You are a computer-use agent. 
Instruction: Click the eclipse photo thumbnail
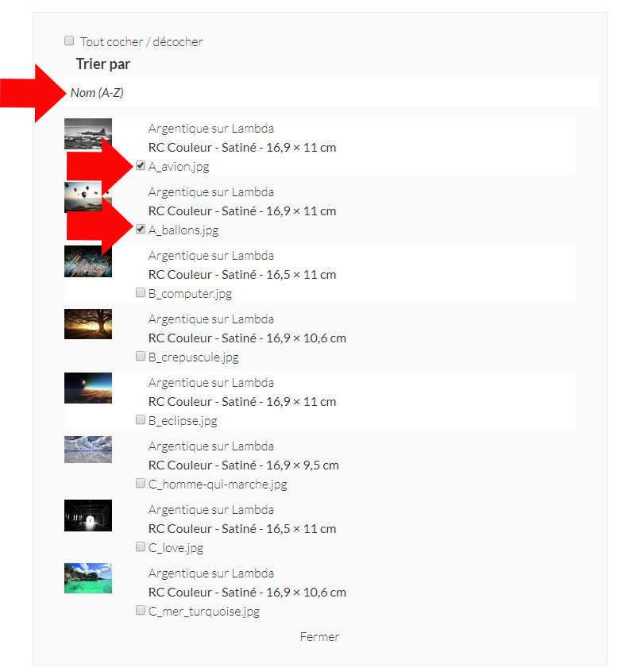[87, 388]
